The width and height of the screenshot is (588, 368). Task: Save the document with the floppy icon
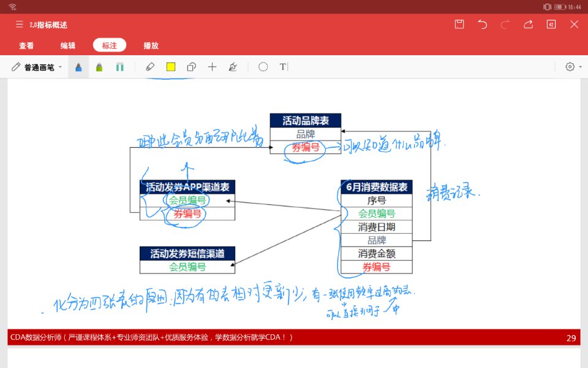click(x=459, y=25)
